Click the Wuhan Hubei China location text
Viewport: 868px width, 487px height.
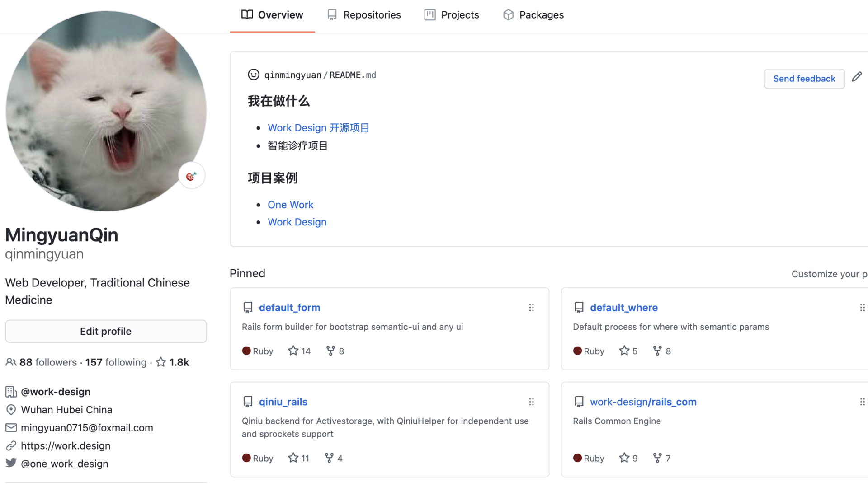[66, 410]
